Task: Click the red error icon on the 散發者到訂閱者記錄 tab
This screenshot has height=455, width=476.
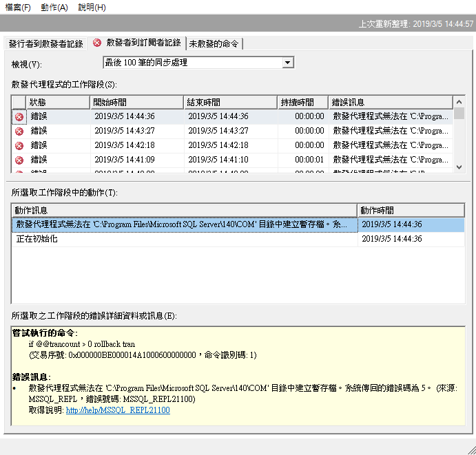Action: pos(97,43)
